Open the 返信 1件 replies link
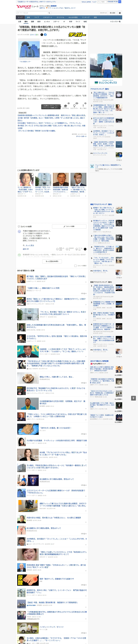Image resolution: width=138 pixels, height=644 pixels. (x=26, y=249)
